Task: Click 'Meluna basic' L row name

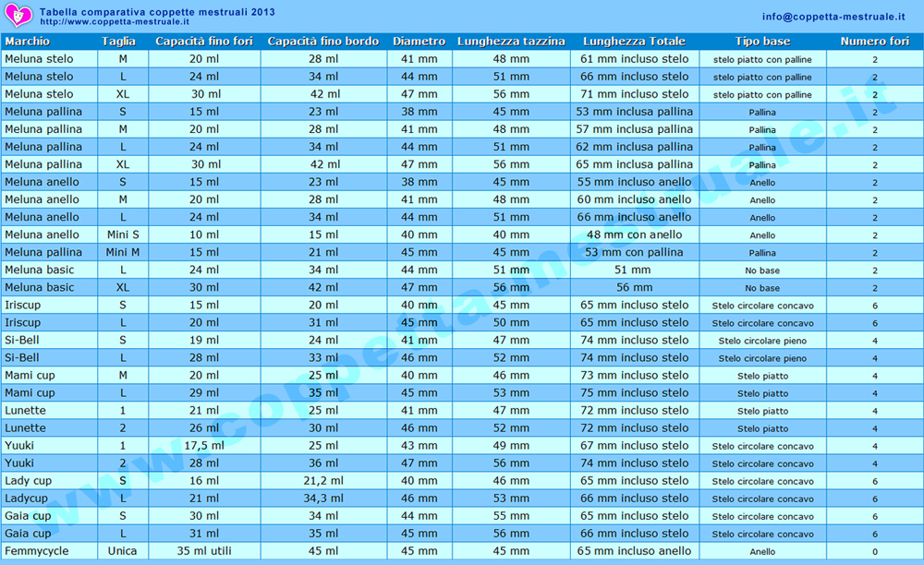Action: [40, 270]
